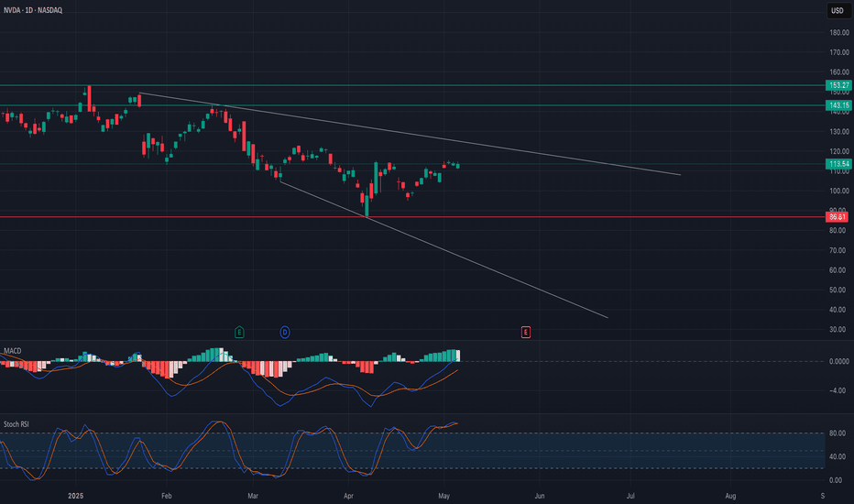Image resolution: width=854 pixels, height=504 pixels.
Task: Click the red 86.81 price level tag
Action: (x=838, y=217)
